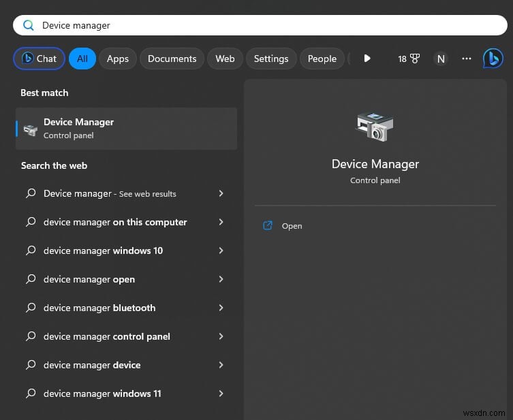Click large Device Manager icon in preview pane
This screenshot has width=513, height=420.
375,127
